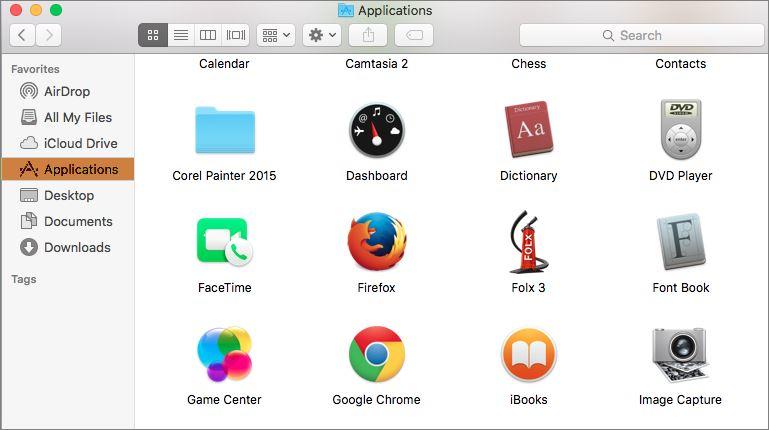Click the "Image Capture" name label
This screenshot has height=430, width=769.
pyautogui.click(x=680, y=400)
